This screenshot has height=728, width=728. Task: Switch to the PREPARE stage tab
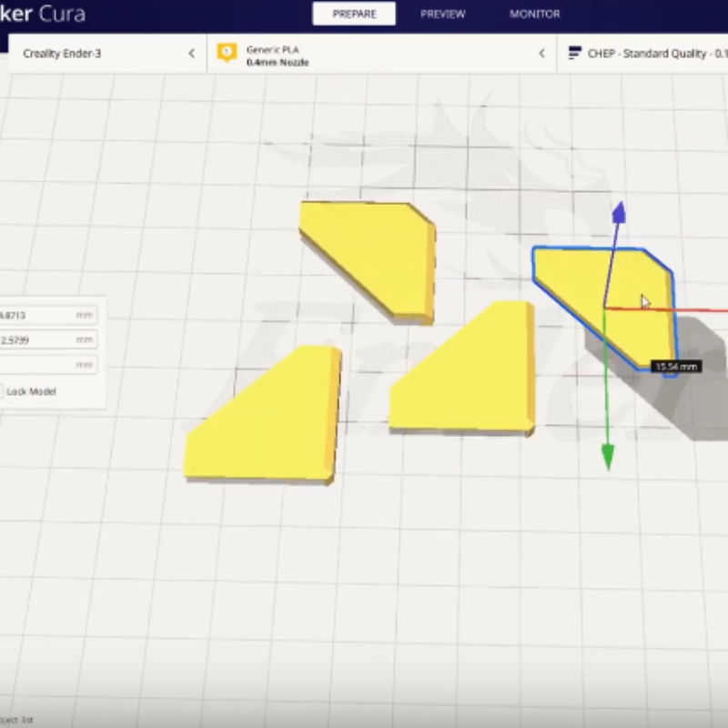pos(354,14)
